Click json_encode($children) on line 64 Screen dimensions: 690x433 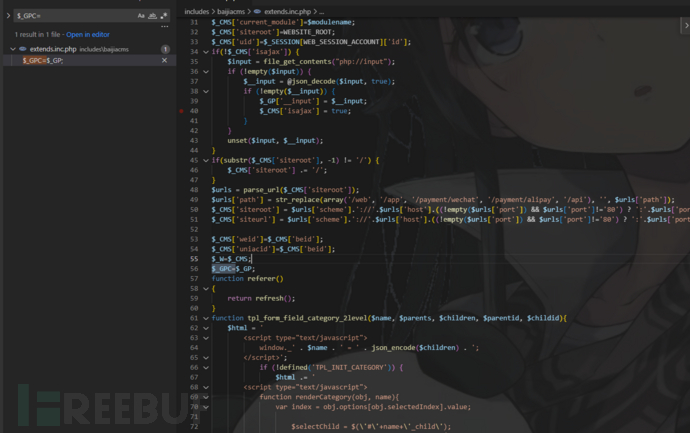pos(415,348)
